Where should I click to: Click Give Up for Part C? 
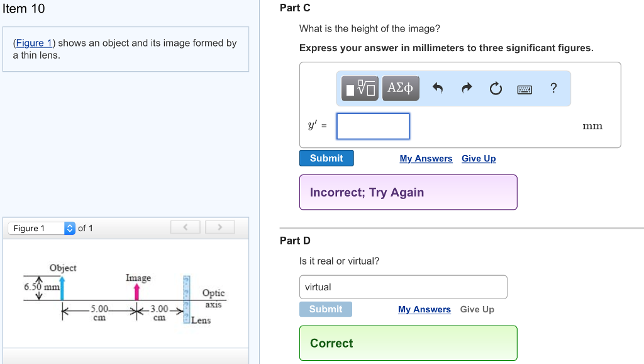[x=479, y=158]
